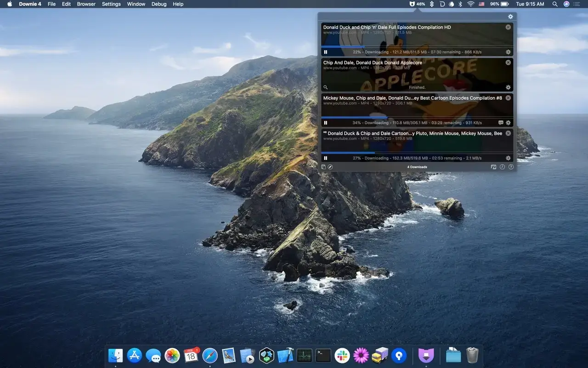This screenshot has width=588, height=368.
Task: Open the download history clock icon
Action: pyautogui.click(x=503, y=167)
